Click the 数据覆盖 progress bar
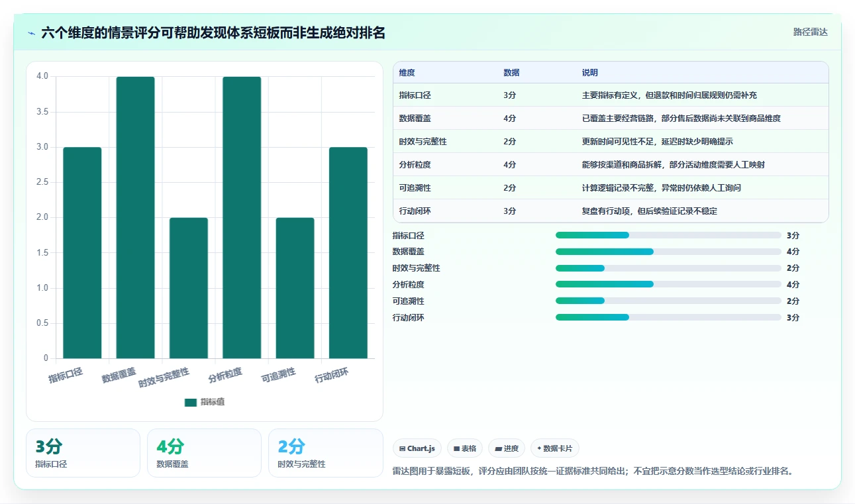 (668, 252)
